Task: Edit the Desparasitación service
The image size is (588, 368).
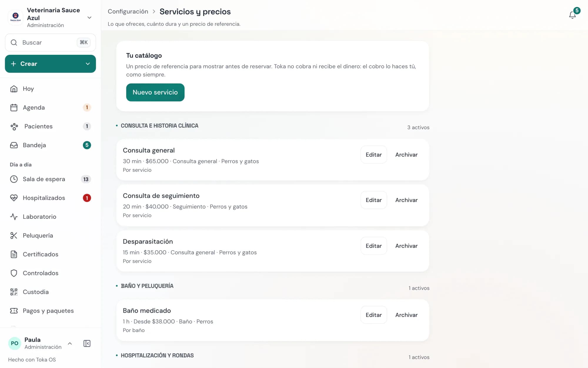Action: pyautogui.click(x=374, y=246)
